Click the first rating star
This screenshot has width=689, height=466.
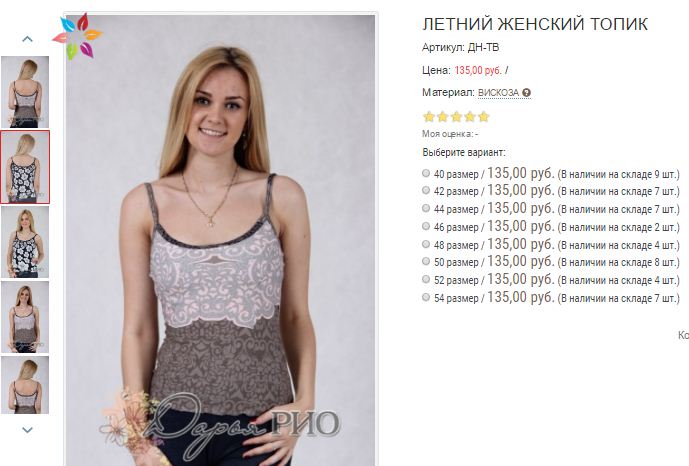click(429, 116)
